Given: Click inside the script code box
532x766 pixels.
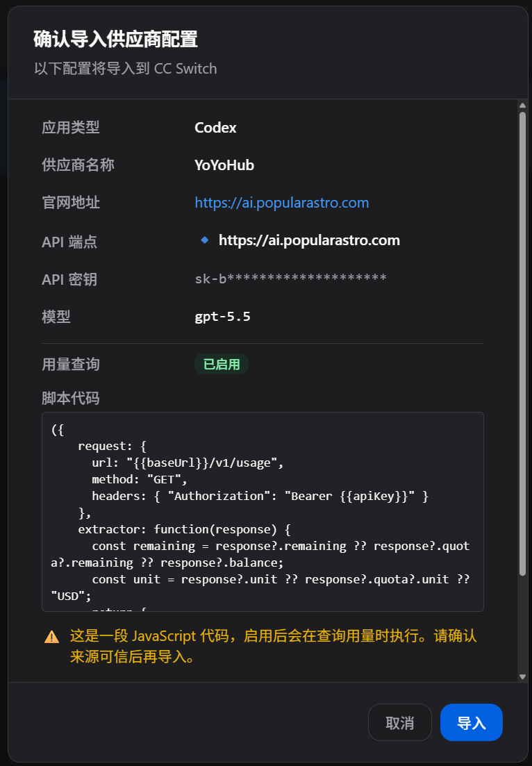Looking at the screenshot, I should (263, 512).
